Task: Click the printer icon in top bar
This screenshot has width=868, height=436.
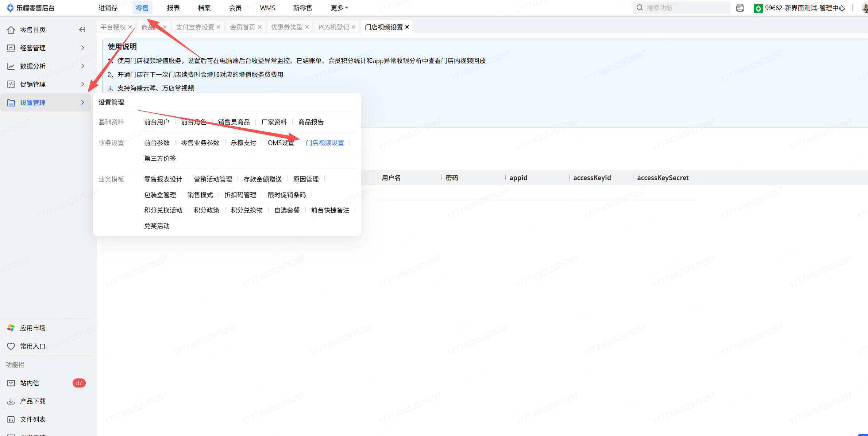Action: [740, 8]
